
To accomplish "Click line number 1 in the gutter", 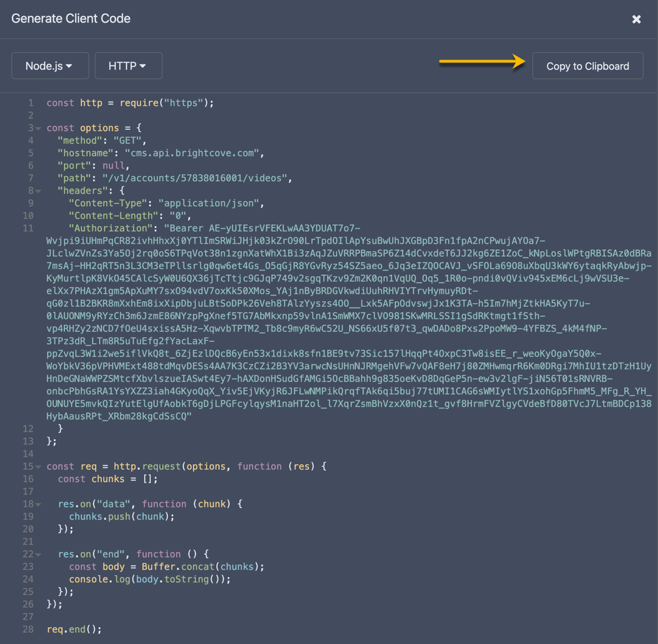I will (x=31, y=103).
